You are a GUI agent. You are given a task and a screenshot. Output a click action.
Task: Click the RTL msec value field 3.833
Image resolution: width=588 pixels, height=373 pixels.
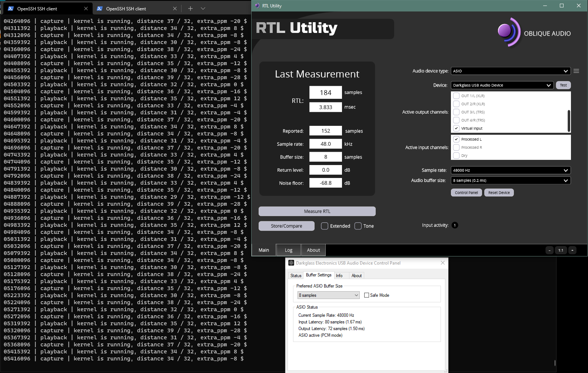point(326,107)
